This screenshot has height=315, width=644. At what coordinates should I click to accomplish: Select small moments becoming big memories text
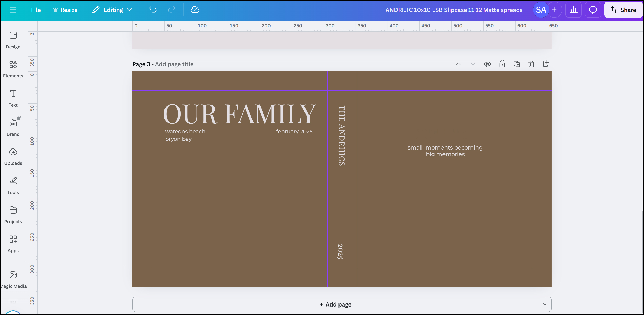445,151
